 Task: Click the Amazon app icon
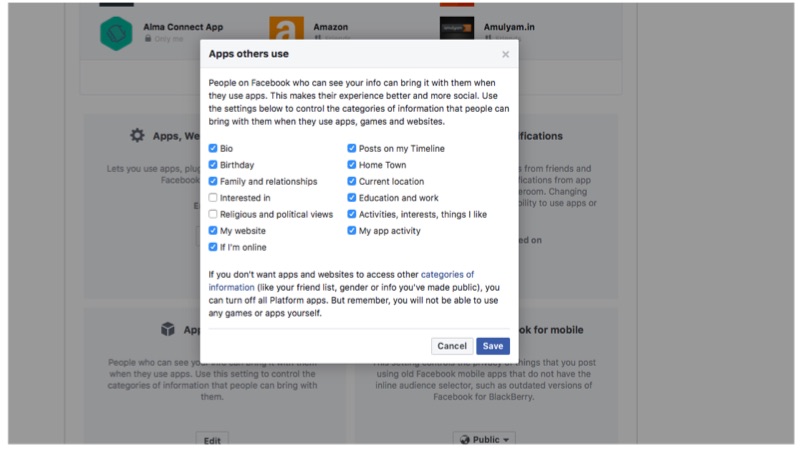286,33
